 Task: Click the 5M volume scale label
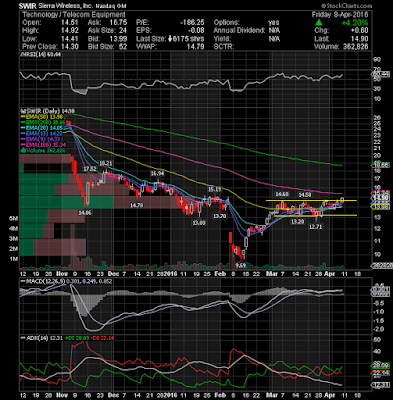click(13, 219)
